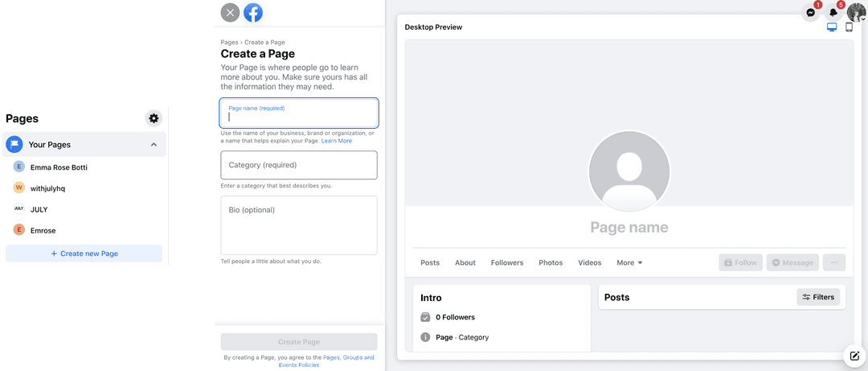Click Create new Page button

(84, 254)
